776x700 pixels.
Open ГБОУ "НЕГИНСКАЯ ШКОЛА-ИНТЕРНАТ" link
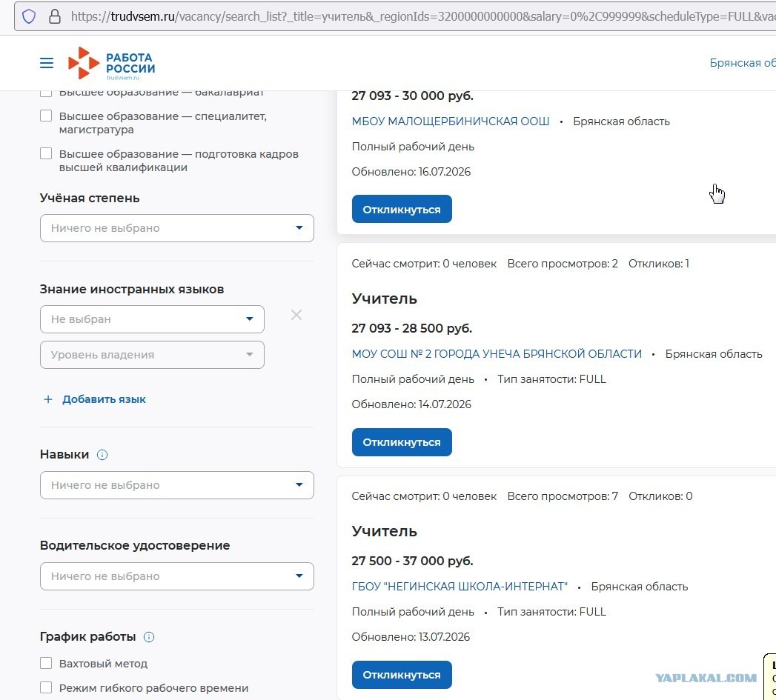(x=460, y=586)
